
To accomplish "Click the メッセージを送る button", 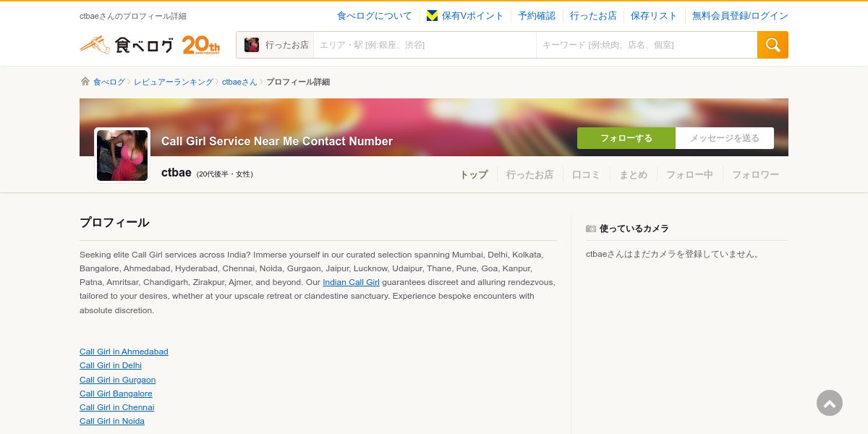I will (725, 138).
